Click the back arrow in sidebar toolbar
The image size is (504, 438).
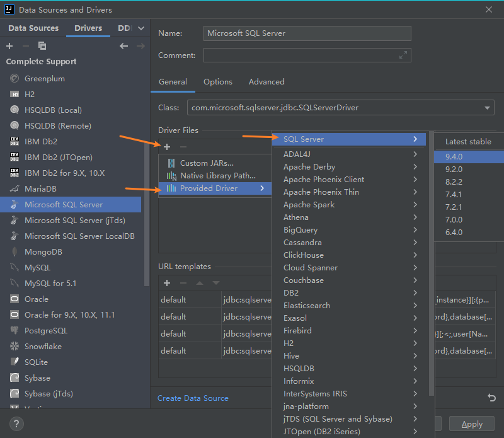(x=124, y=46)
